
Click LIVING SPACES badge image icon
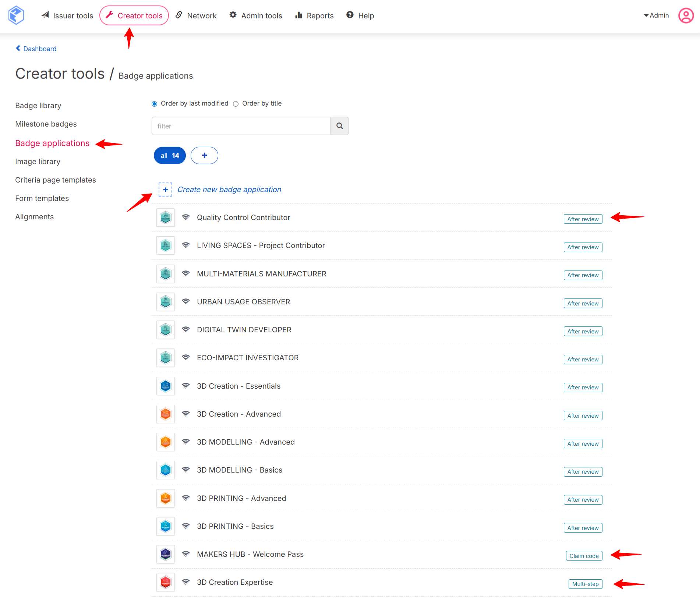166,245
